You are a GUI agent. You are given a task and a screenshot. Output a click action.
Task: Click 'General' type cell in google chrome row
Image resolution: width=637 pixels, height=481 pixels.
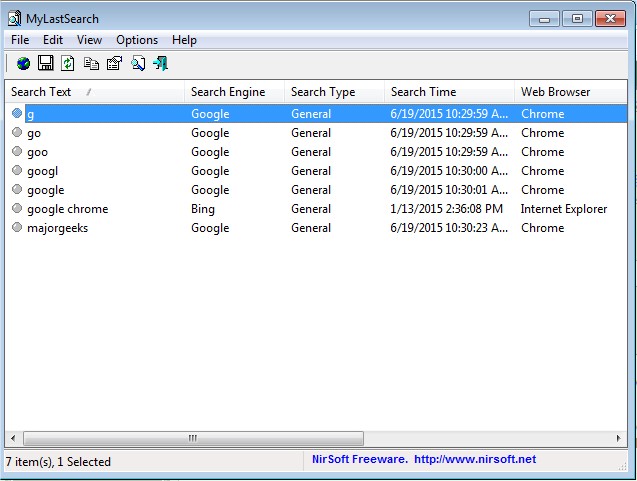[311, 209]
